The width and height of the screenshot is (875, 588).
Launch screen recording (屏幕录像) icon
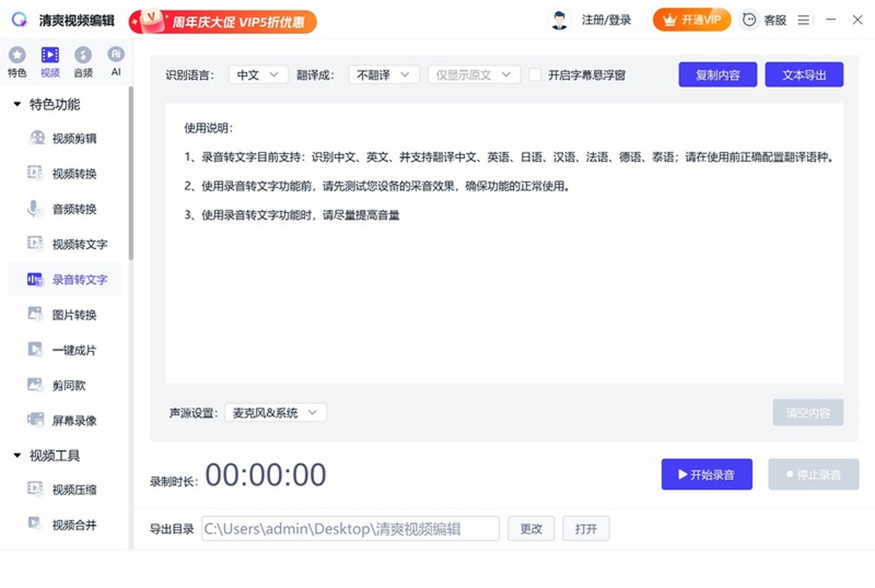pos(36,420)
